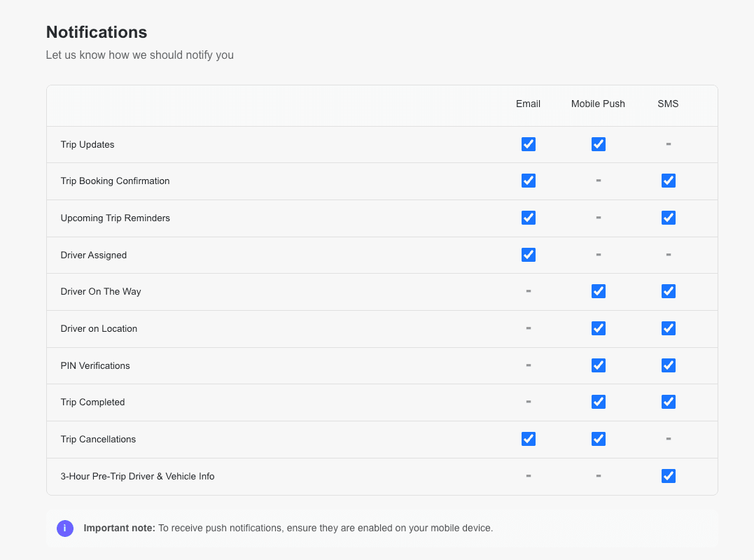This screenshot has height=560, width=754.
Task: Disable SMS for Trip Booking Confirmation
Action: coord(669,181)
